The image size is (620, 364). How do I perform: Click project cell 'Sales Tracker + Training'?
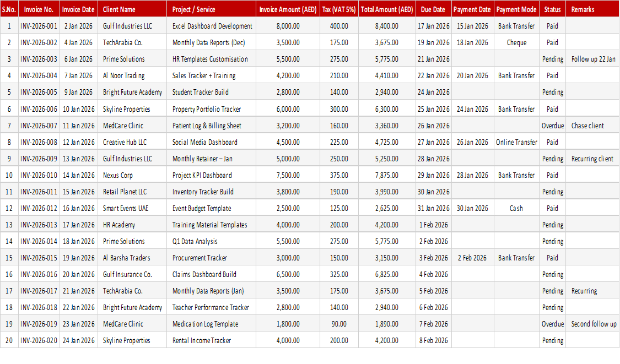[211, 75]
